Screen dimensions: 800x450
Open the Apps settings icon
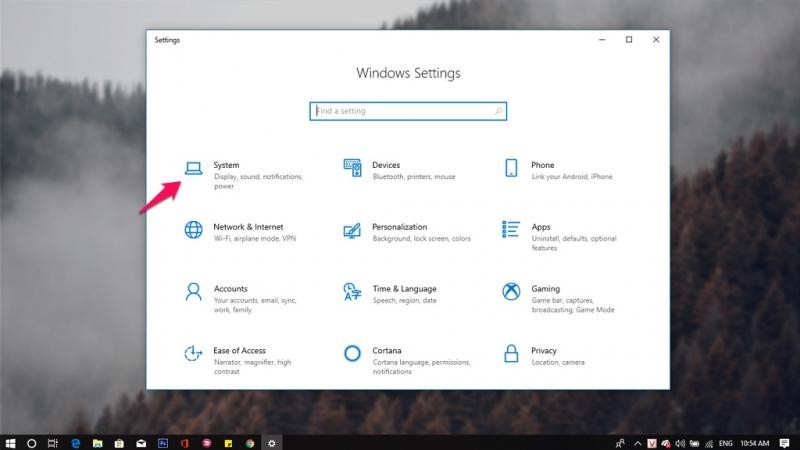coord(511,230)
